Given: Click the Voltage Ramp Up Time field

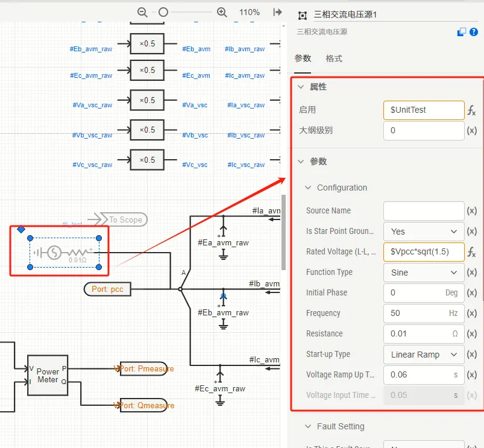Looking at the screenshot, I should [x=424, y=375].
